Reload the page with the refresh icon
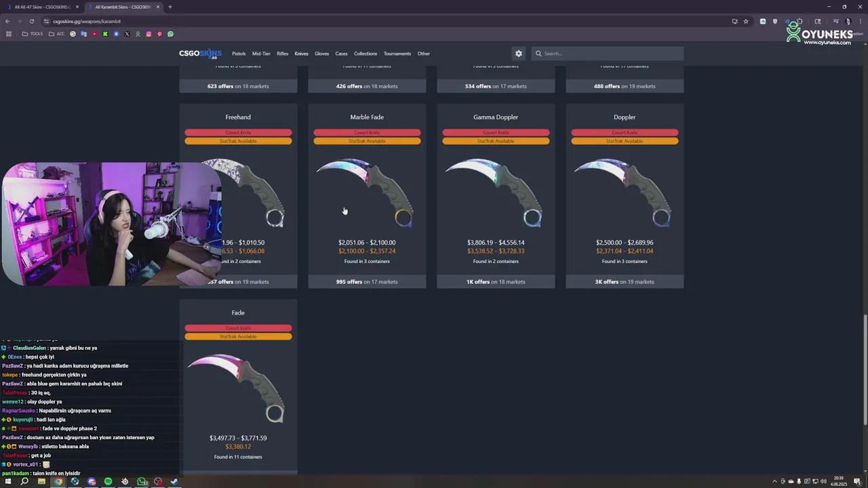868x488 pixels. [31, 21]
